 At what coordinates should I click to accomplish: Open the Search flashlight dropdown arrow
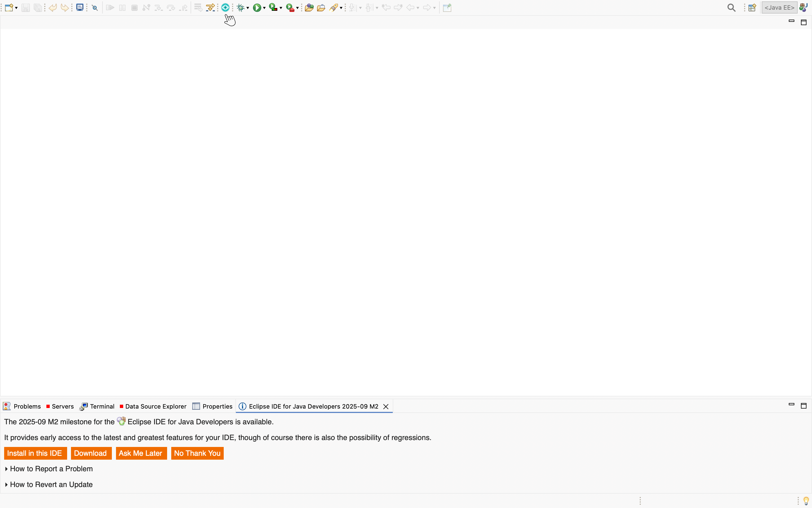(x=341, y=8)
